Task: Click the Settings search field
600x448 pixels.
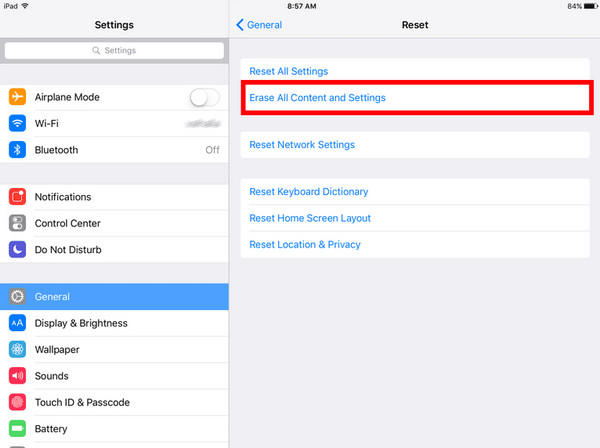Action: coord(114,51)
